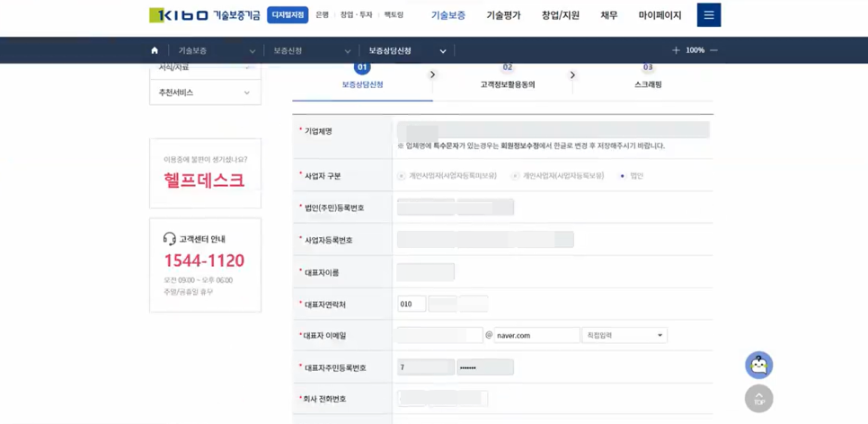Click the 100% zoom level text

695,50
